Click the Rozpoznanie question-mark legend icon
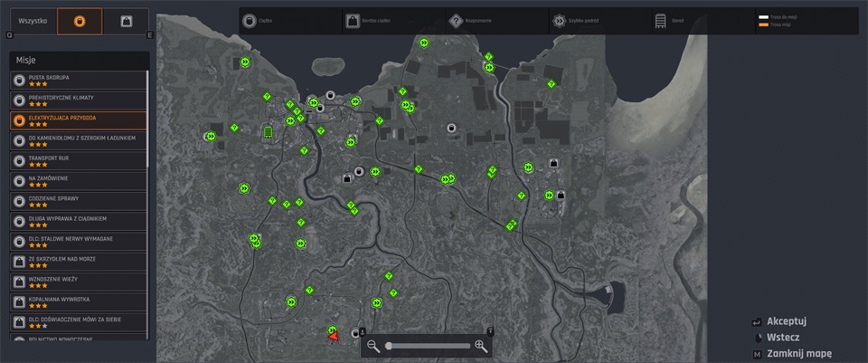The width and height of the screenshot is (868, 363). tap(456, 21)
